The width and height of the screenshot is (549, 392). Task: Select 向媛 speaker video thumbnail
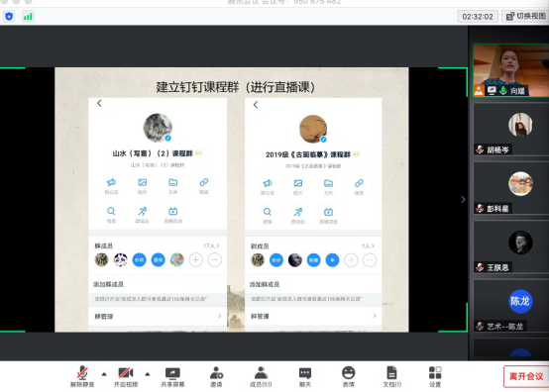click(510, 70)
